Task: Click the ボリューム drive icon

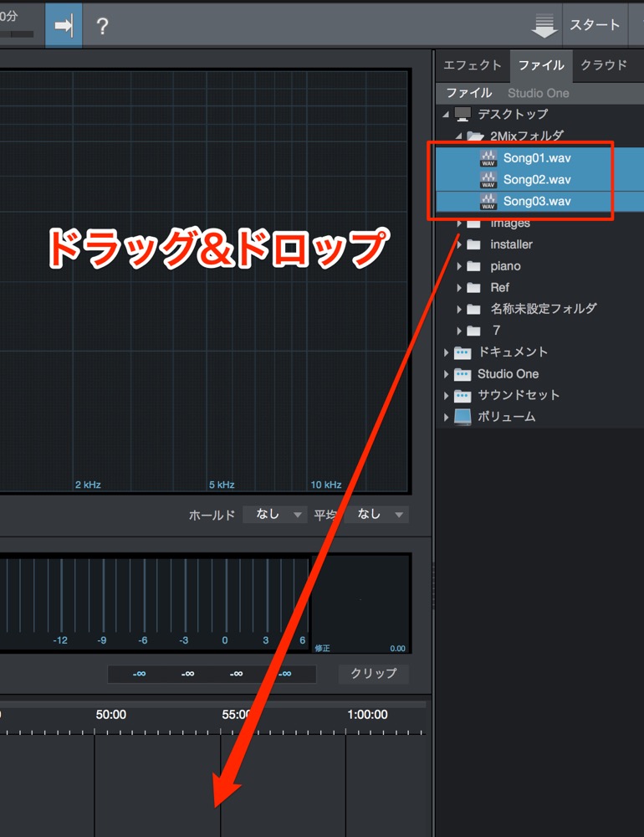Action: [x=463, y=418]
